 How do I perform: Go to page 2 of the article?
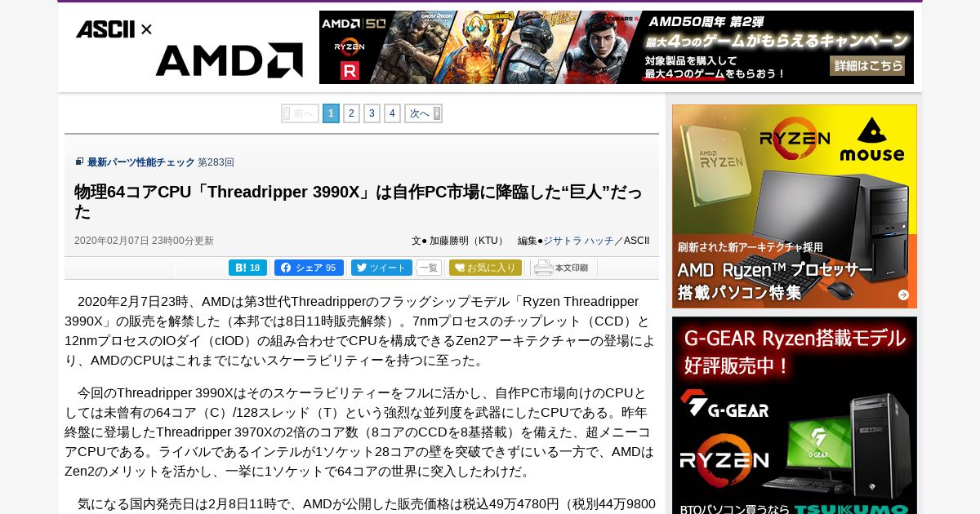(351, 113)
